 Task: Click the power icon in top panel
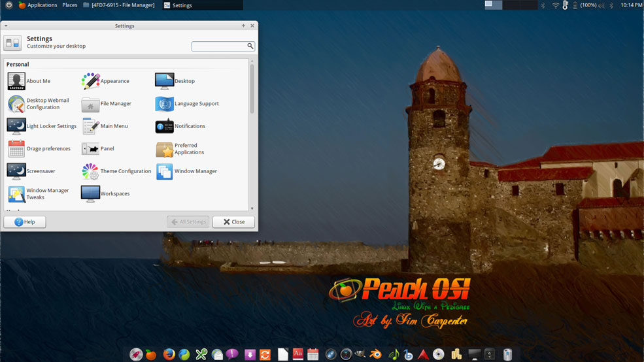(x=8, y=5)
